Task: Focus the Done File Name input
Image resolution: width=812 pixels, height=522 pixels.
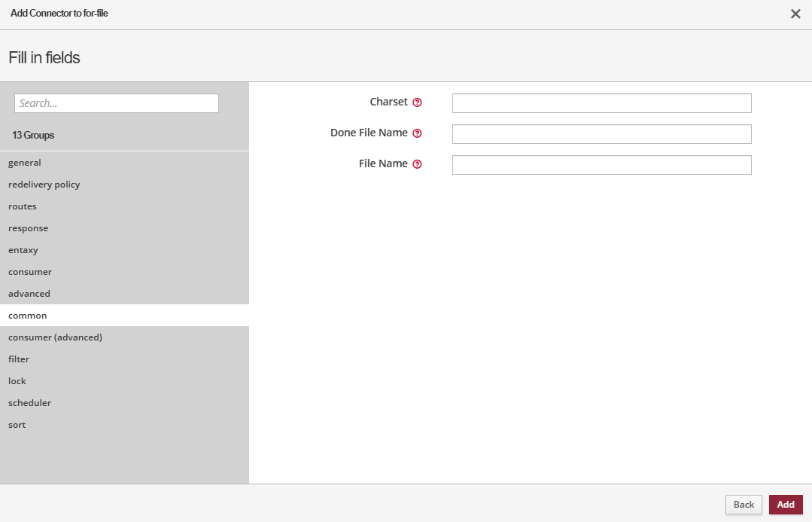Action: pyautogui.click(x=601, y=134)
